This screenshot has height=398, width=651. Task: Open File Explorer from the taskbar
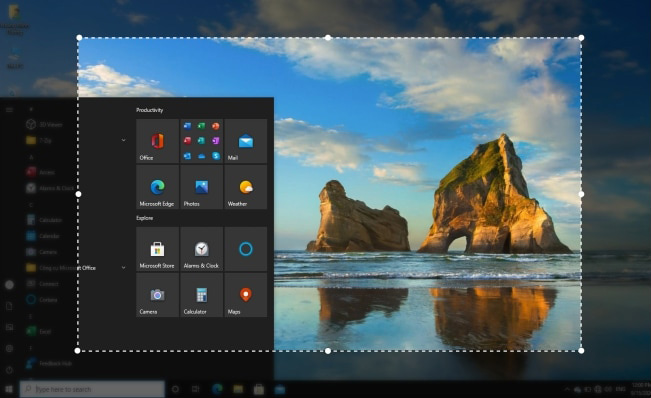238,389
